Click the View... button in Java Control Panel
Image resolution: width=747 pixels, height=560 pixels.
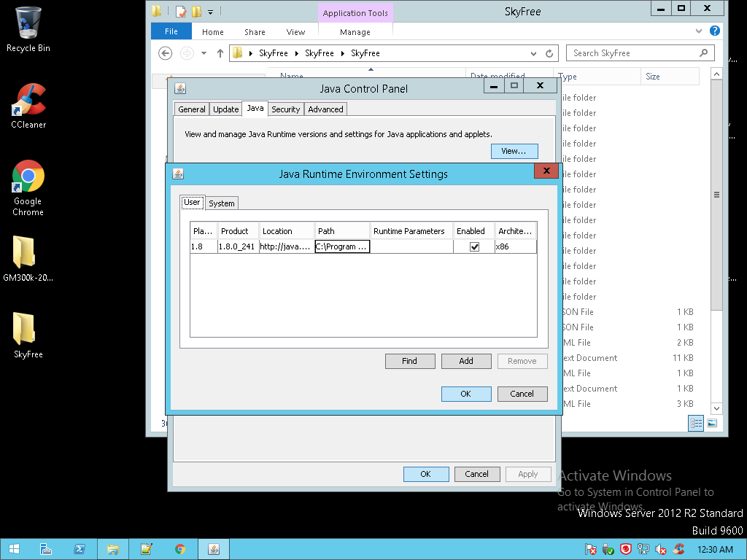tap(514, 151)
